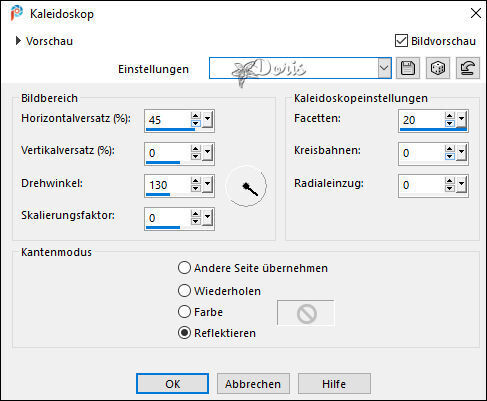The width and height of the screenshot is (487, 401).
Task: Decrease the Kreisbahnen value with the down arrow
Action: coord(450,156)
